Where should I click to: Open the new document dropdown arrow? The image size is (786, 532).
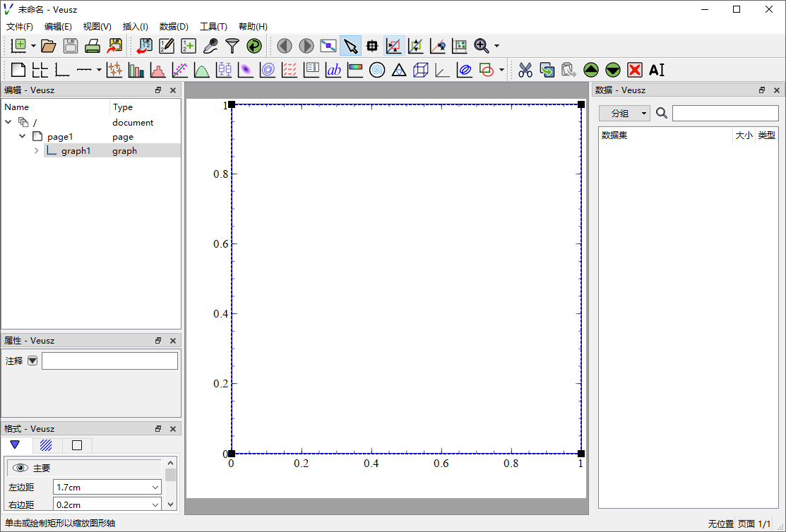[x=33, y=46]
